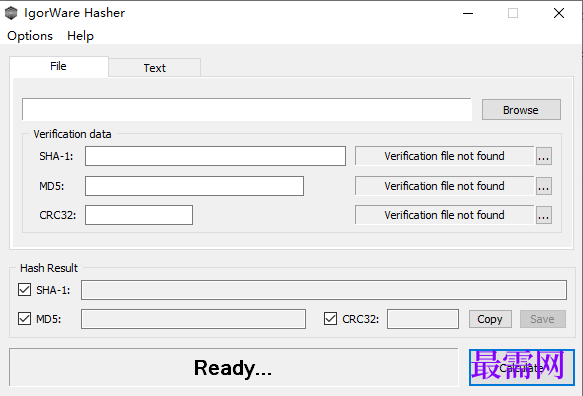Image resolution: width=583 pixels, height=396 pixels.
Task: Click the MD5 hash result output field
Action: 193,319
